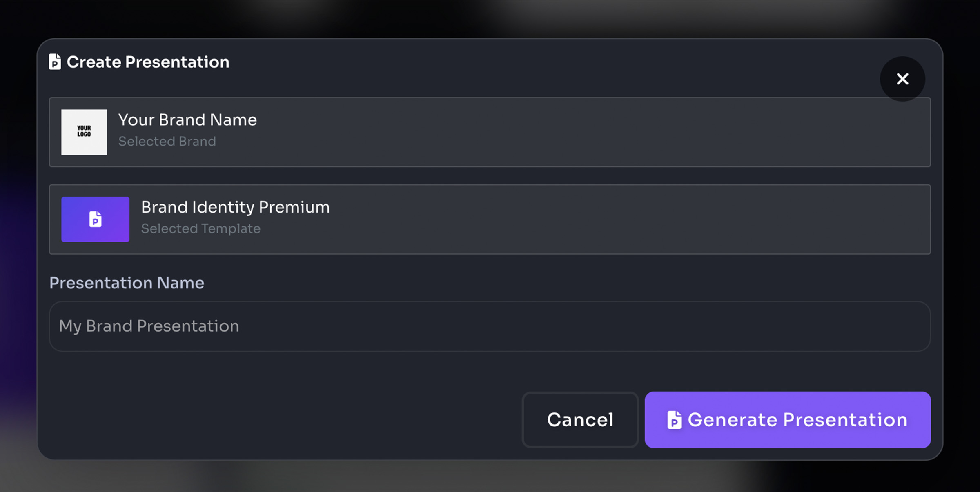Click the document icon inside Generate Presentation button

click(674, 420)
